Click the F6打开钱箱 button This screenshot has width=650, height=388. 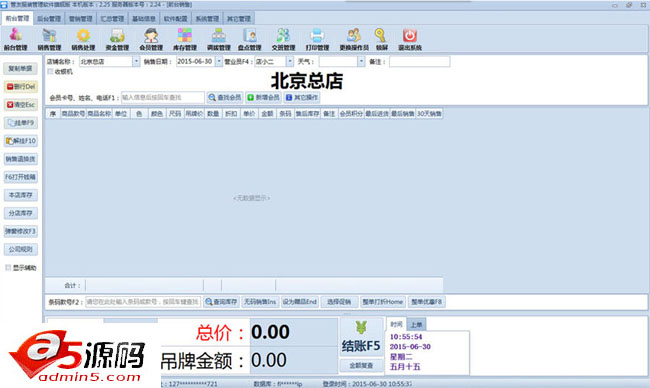(21, 177)
